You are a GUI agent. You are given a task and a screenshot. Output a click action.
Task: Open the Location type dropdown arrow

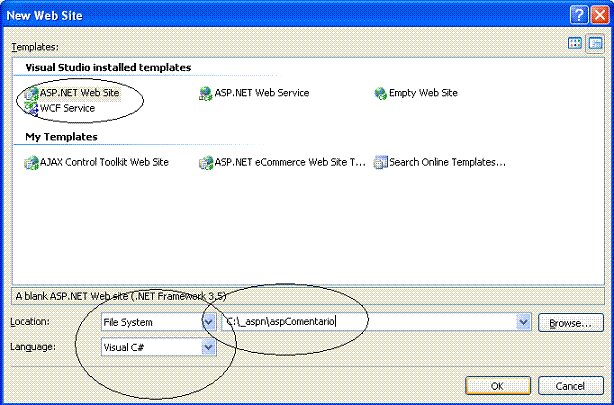pyautogui.click(x=209, y=322)
